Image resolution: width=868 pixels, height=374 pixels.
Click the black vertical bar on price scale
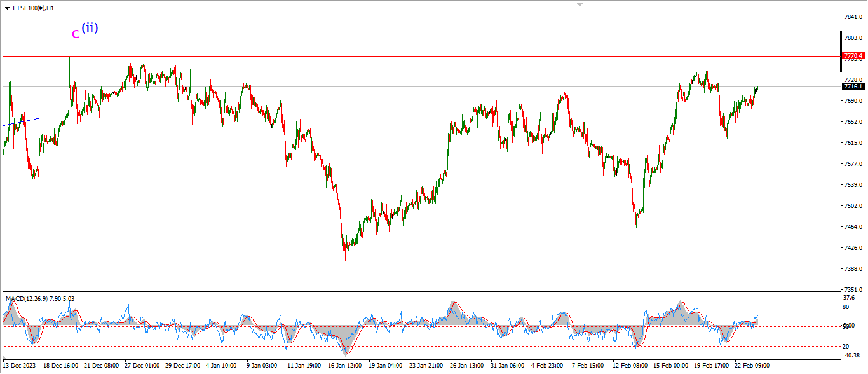[x=842, y=42]
